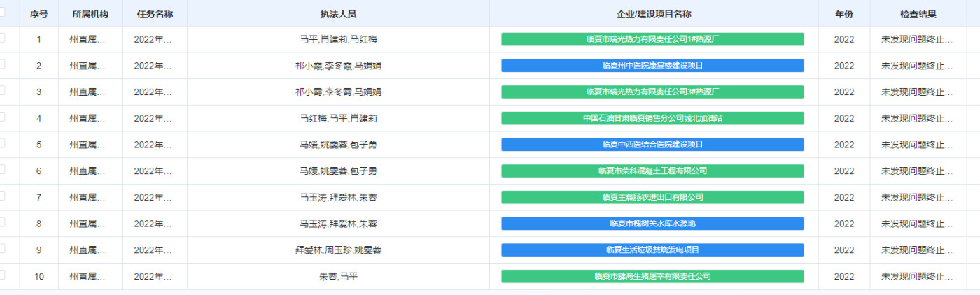The image size is (980, 295).
Task: Toggle the select-all checkbox in the header
Action: click(x=2, y=12)
